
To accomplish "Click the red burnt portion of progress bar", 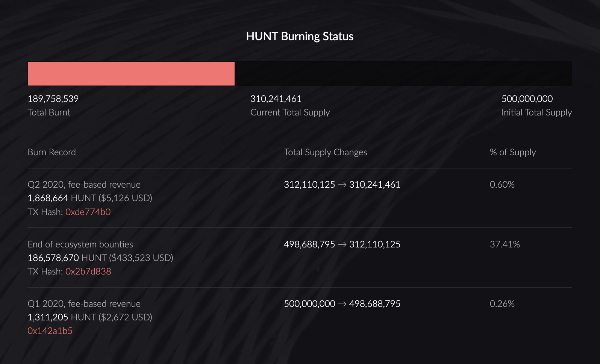I will [x=131, y=74].
